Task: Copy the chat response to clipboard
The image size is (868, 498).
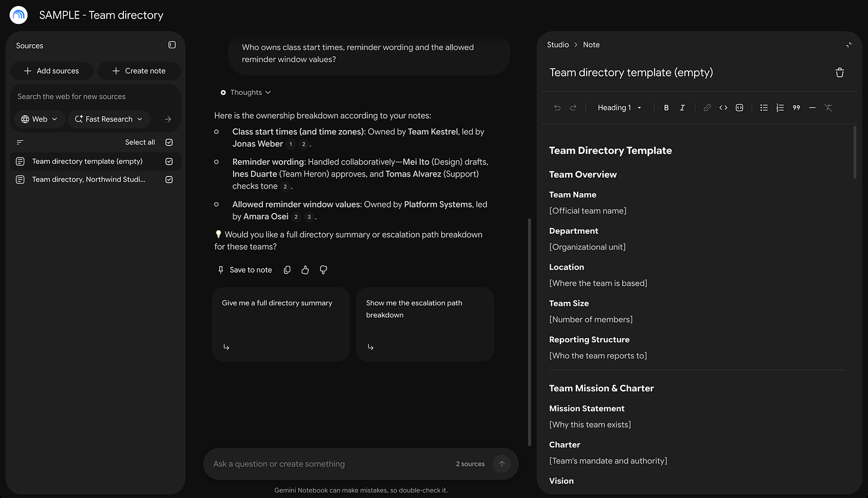Action: click(287, 270)
